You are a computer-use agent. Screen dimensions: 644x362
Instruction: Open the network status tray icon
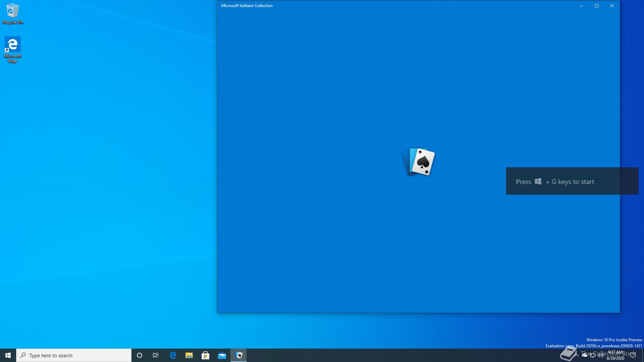click(593, 355)
